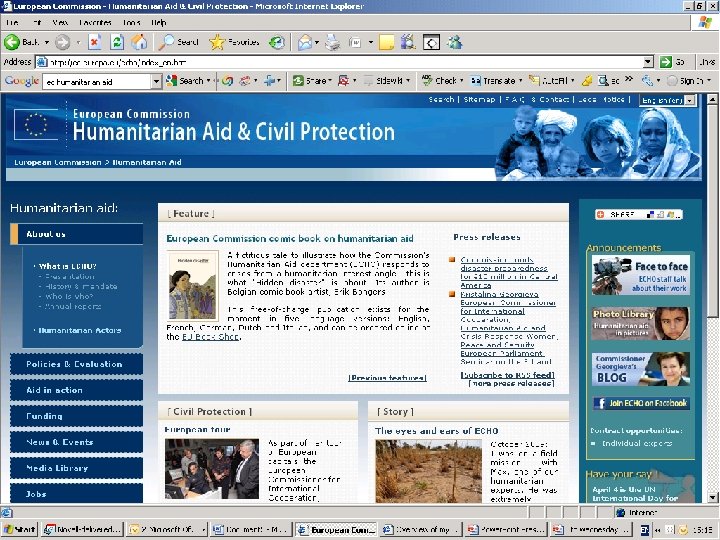Click Google toolbar Search button
The width and height of the screenshot is (720, 540).
coord(185,81)
